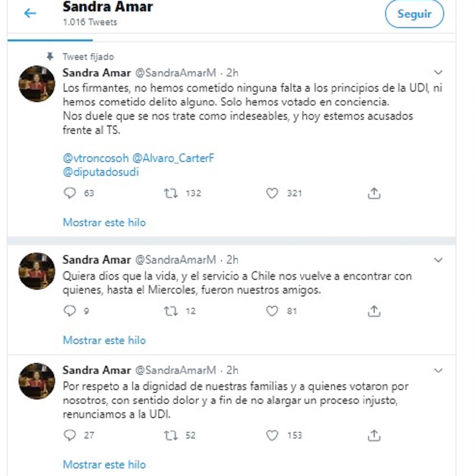The height and width of the screenshot is (476, 475).
Task: Reply to the pinned UDI tweet
Action: pyautogui.click(x=70, y=193)
